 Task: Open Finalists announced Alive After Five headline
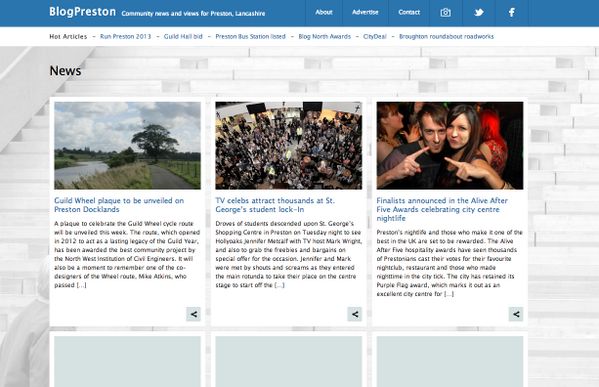coord(442,209)
